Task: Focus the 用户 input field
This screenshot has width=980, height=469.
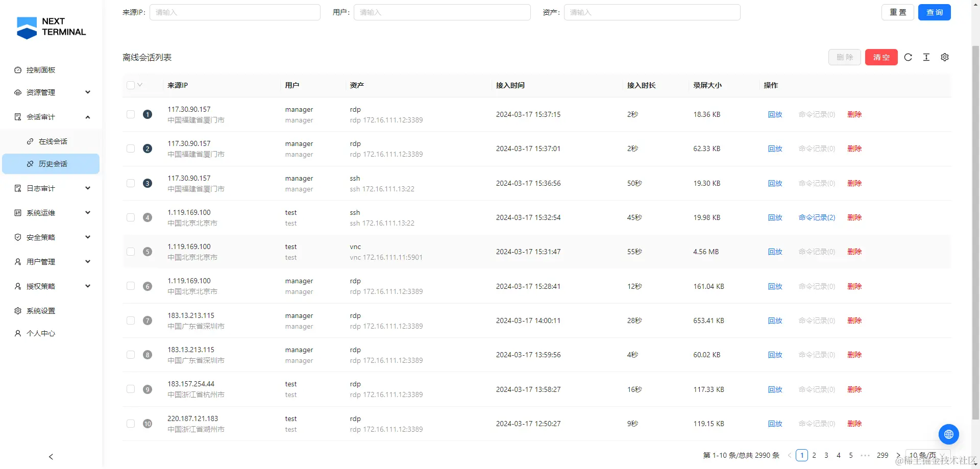Action: (442, 12)
